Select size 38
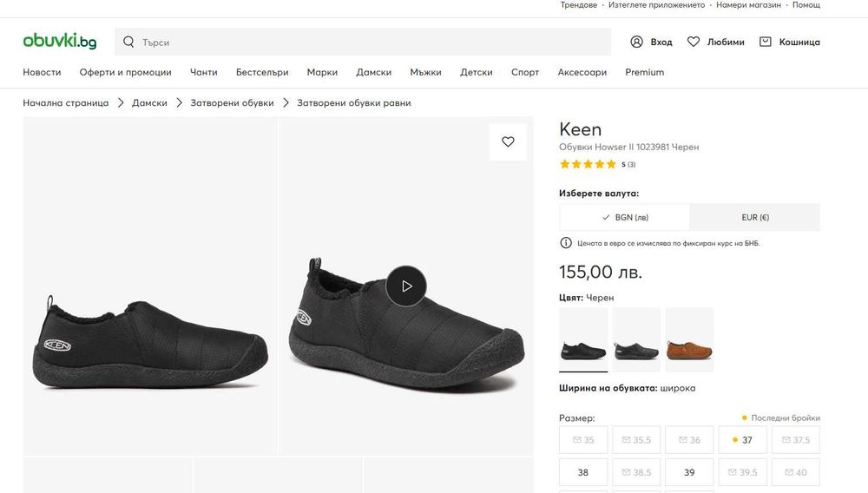The image size is (868, 493). point(583,473)
